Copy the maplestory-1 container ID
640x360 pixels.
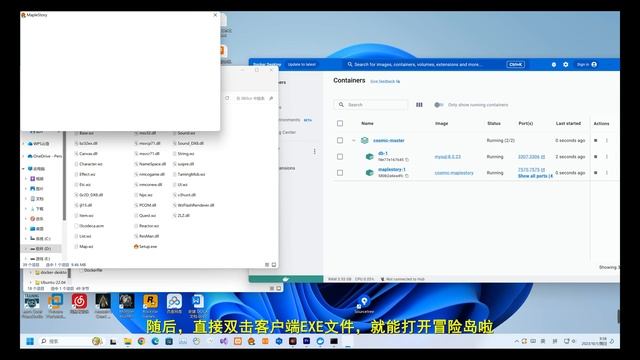[407, 176]
